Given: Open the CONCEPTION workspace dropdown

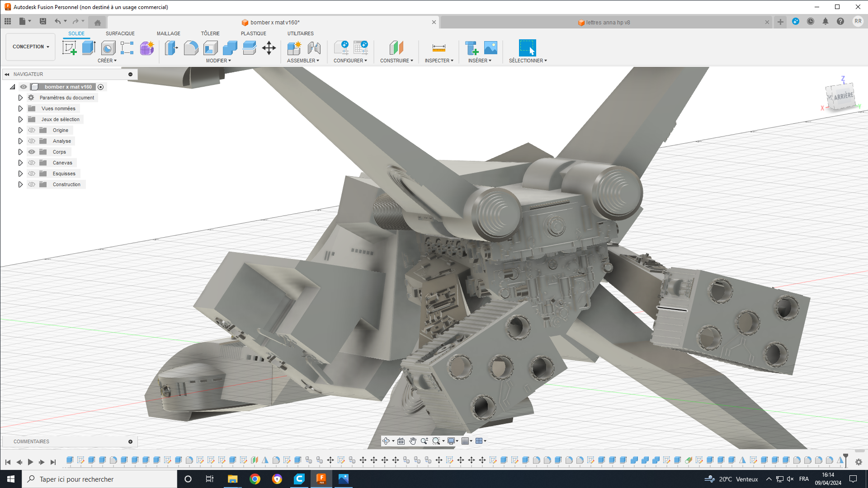Looking at the screenshot, I should (x=31, y=47).
